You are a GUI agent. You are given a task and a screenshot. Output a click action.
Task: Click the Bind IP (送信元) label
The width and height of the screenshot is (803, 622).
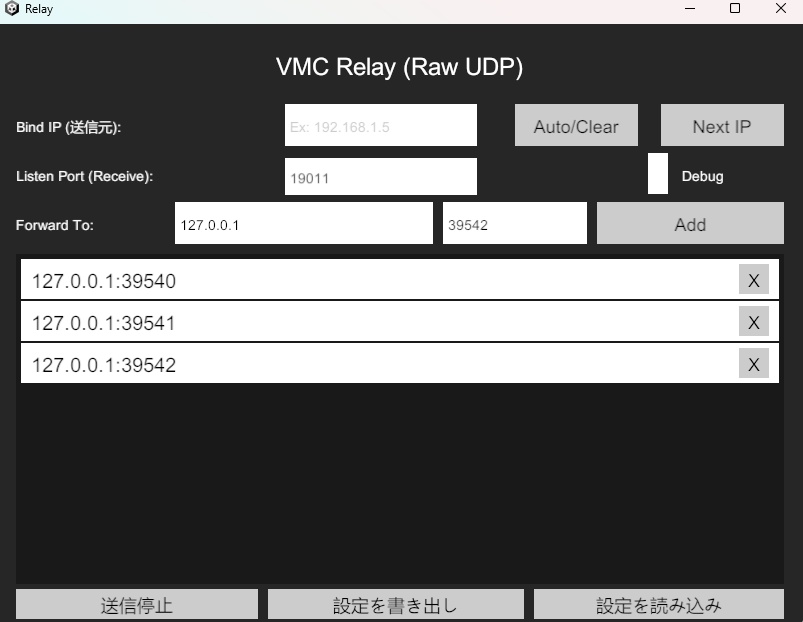pos(69,127)
